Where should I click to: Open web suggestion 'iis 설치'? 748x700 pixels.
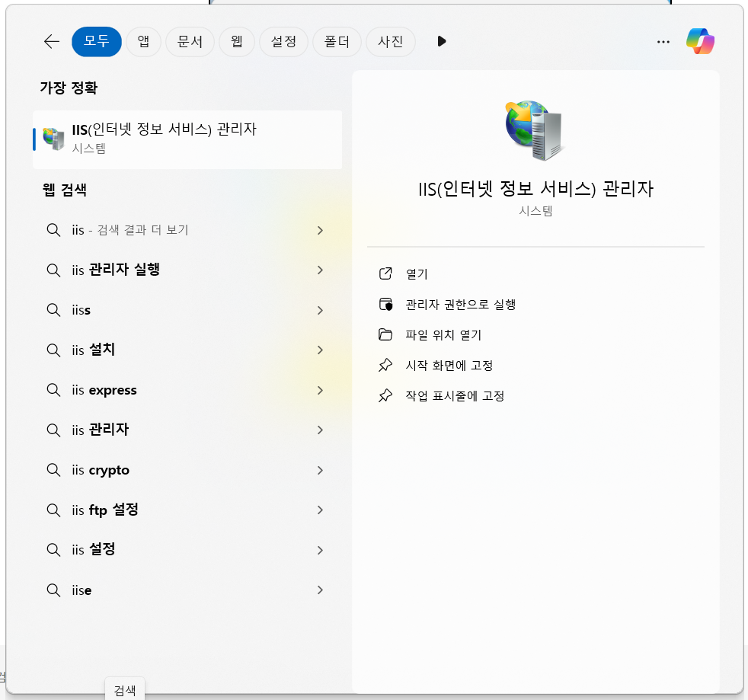(187, 350)
